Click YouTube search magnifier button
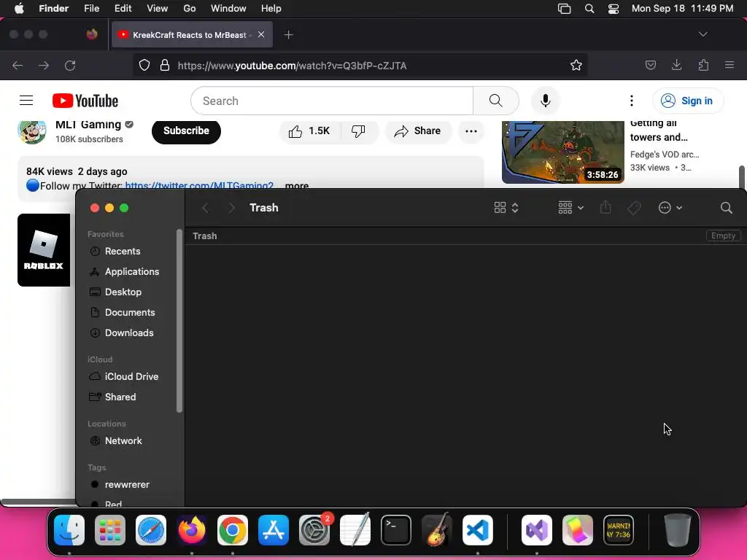747x560 pixels. pos(496,101)
